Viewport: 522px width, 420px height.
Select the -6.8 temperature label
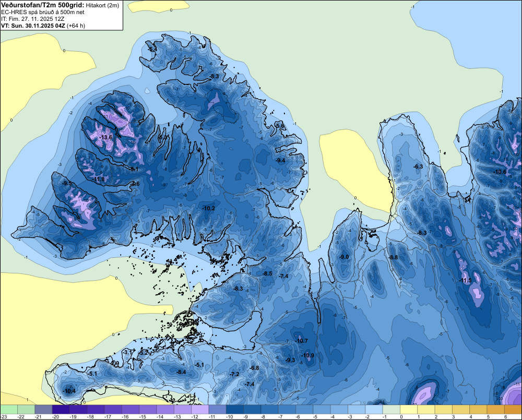[x=254, y=368]
